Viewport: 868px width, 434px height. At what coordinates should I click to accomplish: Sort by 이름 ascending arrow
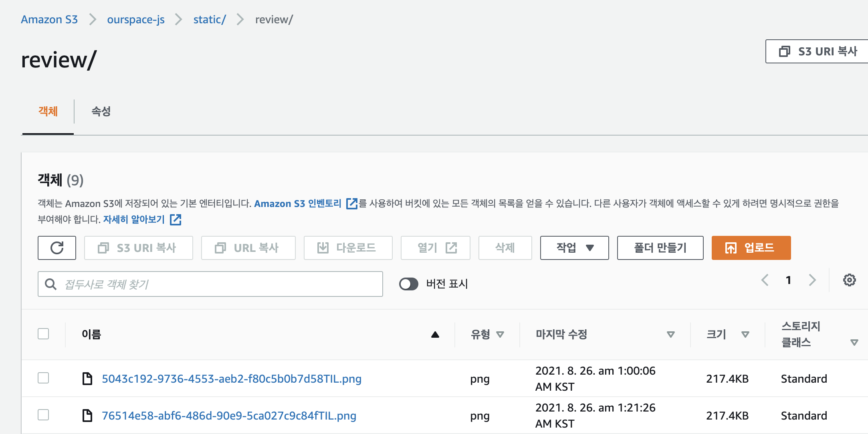435,335
